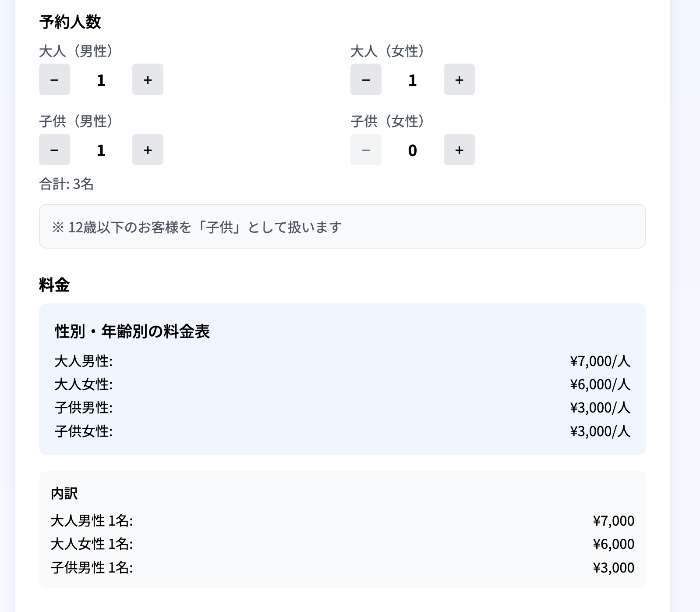
Task: Click the 大人（男性） quantity value
Action: click(101, 80)
